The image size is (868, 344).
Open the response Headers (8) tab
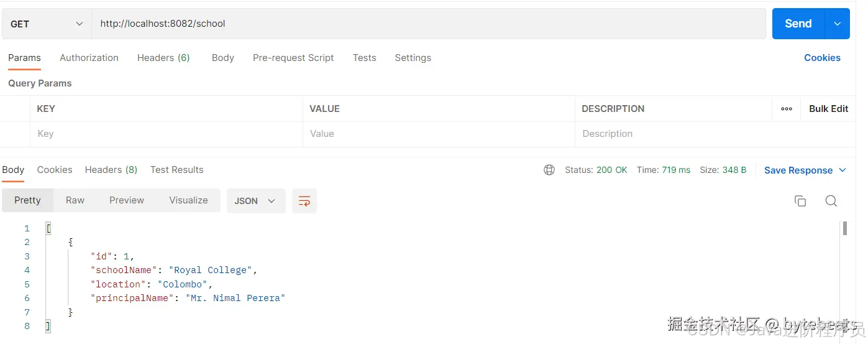(111, 170)
